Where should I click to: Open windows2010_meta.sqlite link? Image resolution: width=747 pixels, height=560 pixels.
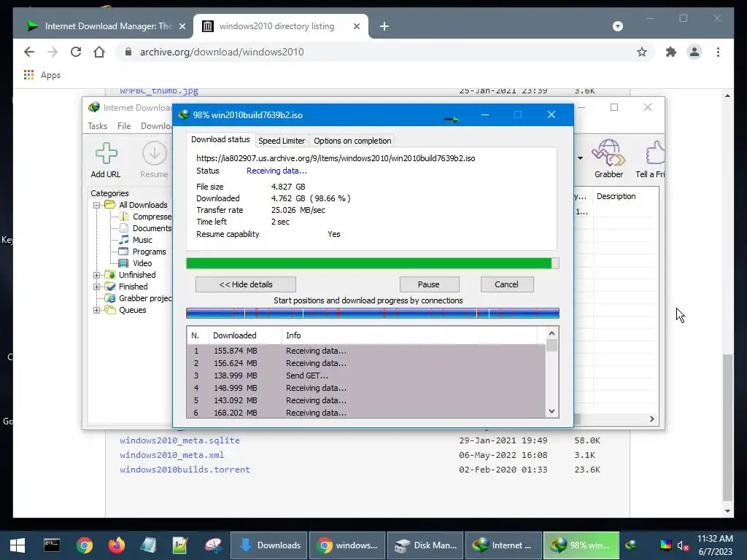(179, 440)
